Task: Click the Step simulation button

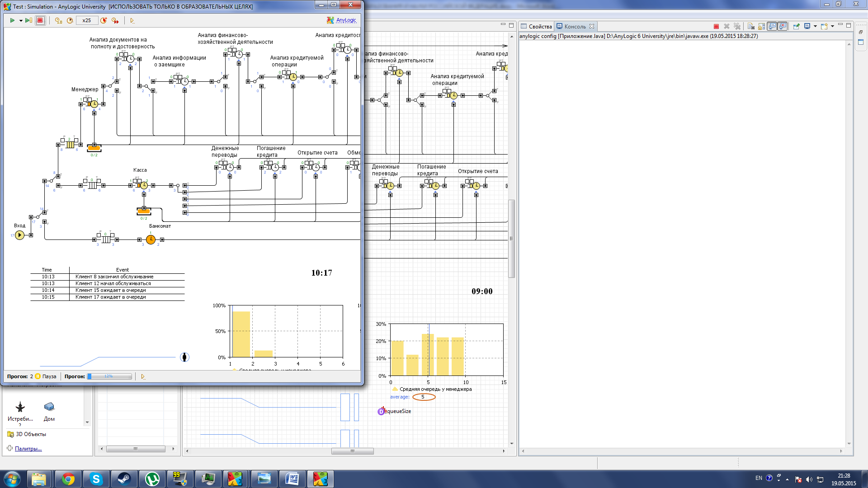Action: [28, 20]
